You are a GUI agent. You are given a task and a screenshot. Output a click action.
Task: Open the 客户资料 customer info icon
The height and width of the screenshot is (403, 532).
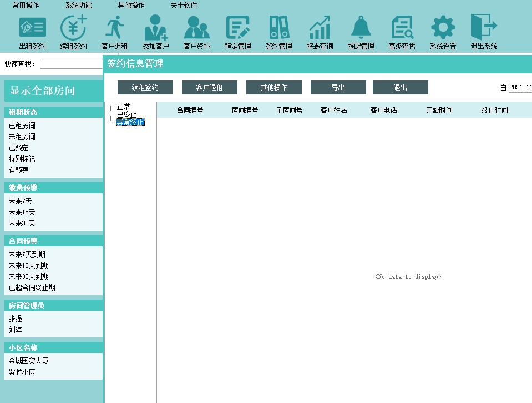pos(196,28)
